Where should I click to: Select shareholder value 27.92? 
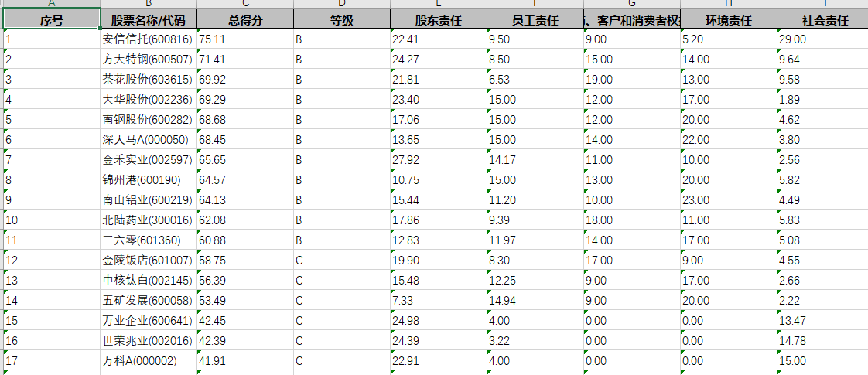[x=439, y=159]
